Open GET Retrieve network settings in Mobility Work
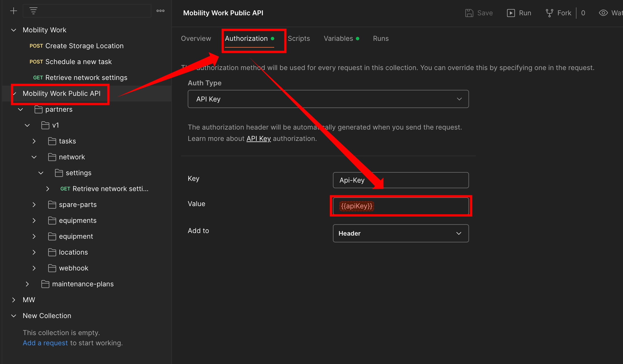Image resolution: width=623 pixels, height=364 pixels. [80, 78]
